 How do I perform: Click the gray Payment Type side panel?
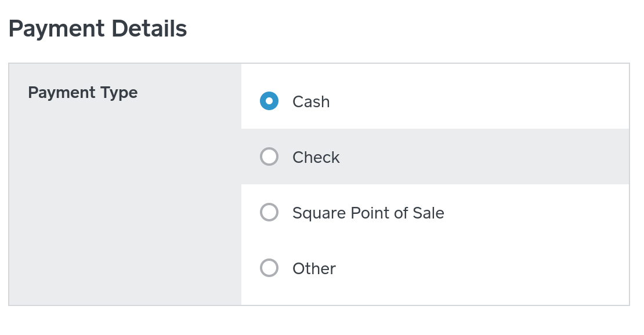click(125, 203)
